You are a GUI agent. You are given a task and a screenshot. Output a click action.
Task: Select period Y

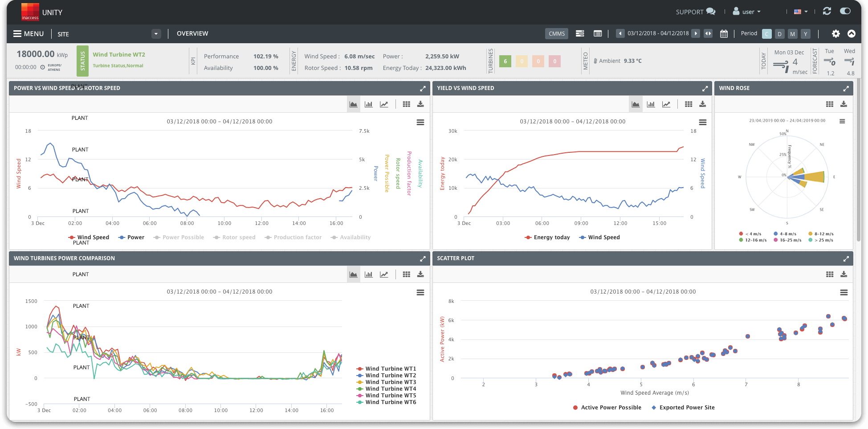click(x=805, y=34)
